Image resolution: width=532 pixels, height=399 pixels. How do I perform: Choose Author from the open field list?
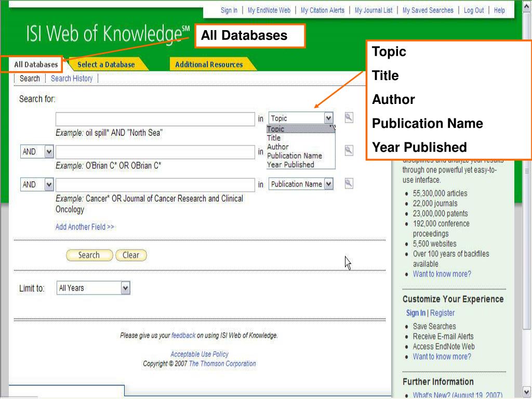(278, 147)
